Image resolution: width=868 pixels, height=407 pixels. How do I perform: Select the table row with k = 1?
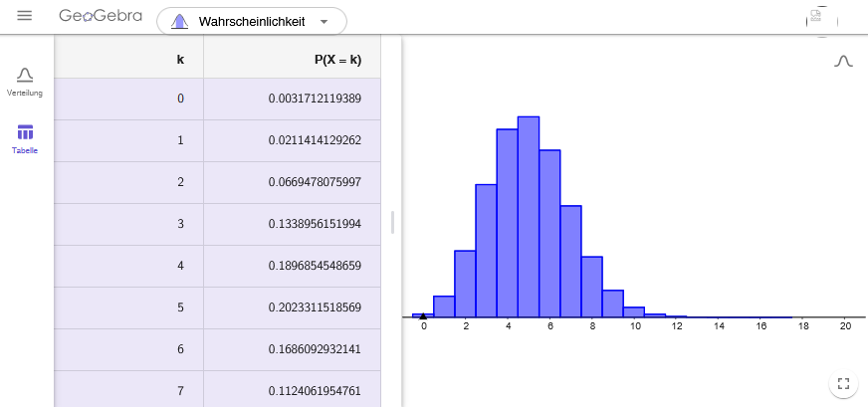tap(218, 140)
